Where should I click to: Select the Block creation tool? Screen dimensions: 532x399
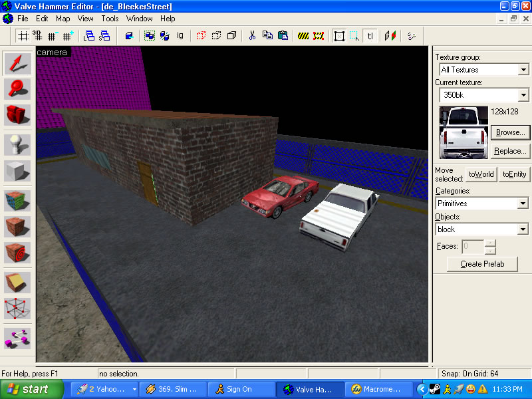[17, 171]
